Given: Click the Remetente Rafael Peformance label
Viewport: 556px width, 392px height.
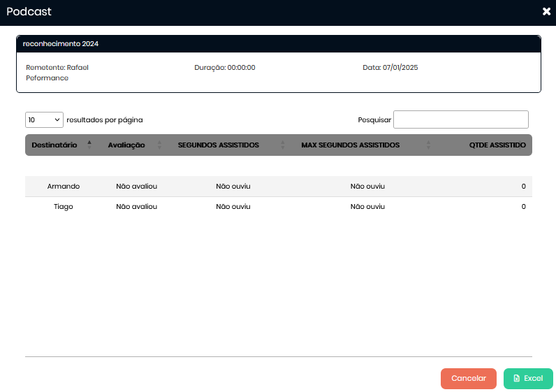Looking at the screenshot, I should [x=57, y=73].
